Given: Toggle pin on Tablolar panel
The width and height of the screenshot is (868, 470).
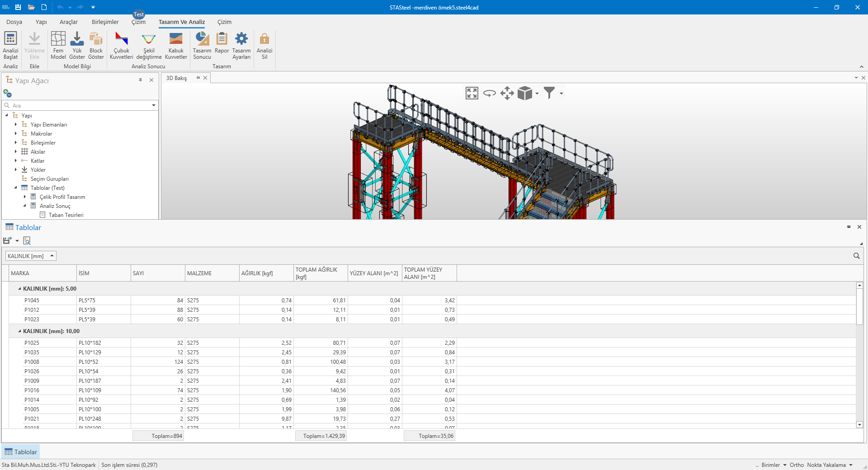Looking at the screenshot, I should click(849, 227).
